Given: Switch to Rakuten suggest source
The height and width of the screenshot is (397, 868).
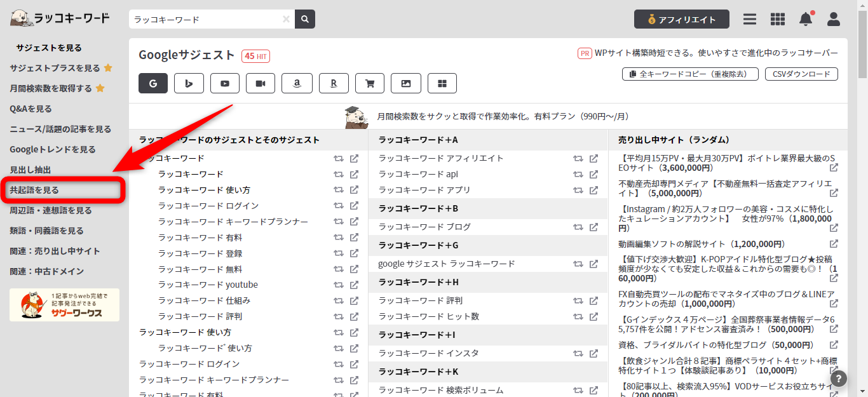Looking at the screenshot, I should (334, 83).
